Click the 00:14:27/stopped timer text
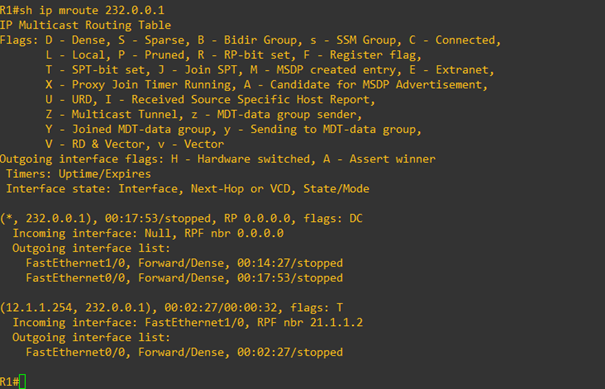This screenshot has width=605, height=389. 290,263
